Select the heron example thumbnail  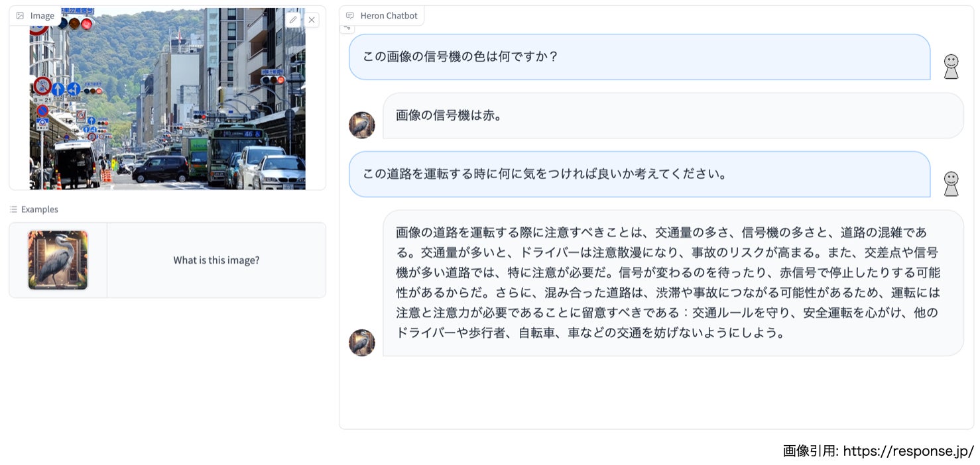58,260
